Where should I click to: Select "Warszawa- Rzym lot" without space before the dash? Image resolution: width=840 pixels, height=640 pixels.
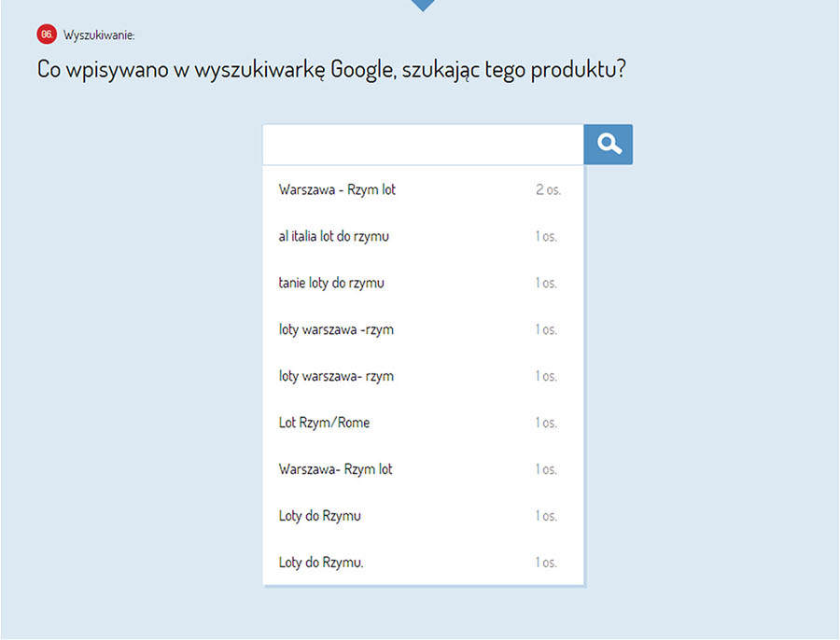(x=335, y=469)
